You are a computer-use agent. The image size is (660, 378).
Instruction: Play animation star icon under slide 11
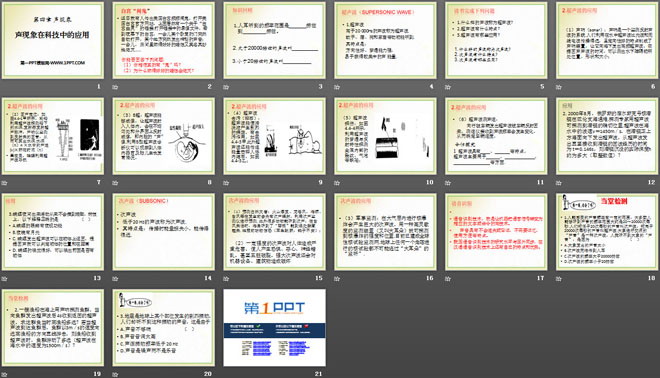tap(448, 183)
